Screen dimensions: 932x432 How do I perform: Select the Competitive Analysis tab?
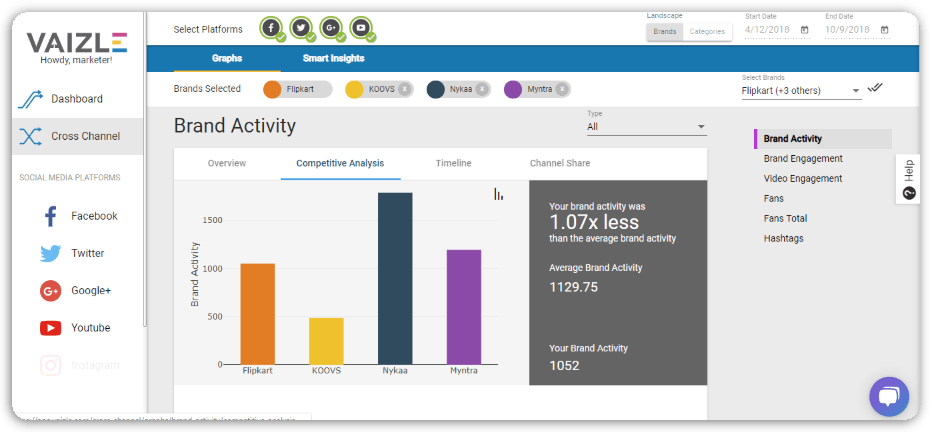pos(340,163)
